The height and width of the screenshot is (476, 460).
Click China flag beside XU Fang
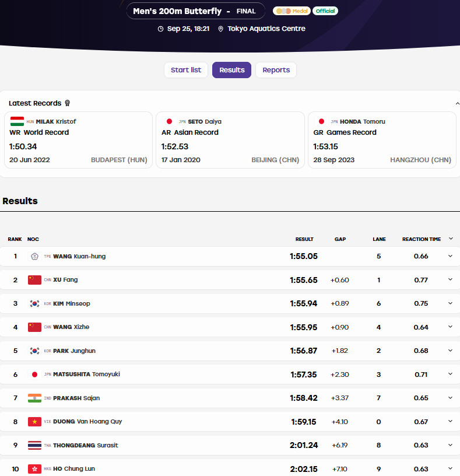point(34,280)
